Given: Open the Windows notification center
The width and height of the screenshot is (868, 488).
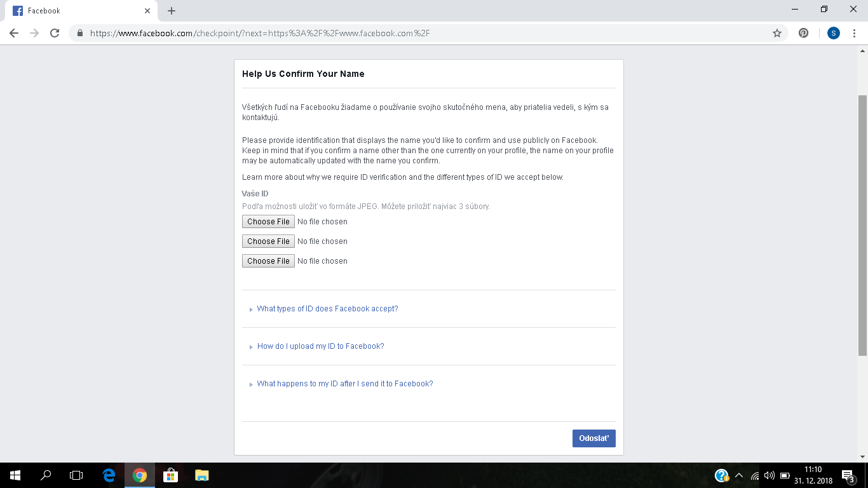Looking at the screenshot, I should [848, 475].
